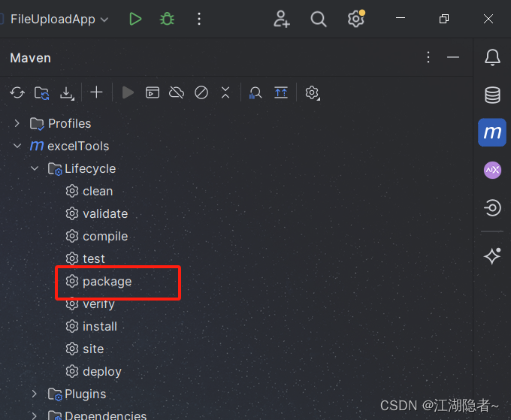Open Maven panel options menu
This screenshot has width=511, height=420.
(x=428, y=57)
